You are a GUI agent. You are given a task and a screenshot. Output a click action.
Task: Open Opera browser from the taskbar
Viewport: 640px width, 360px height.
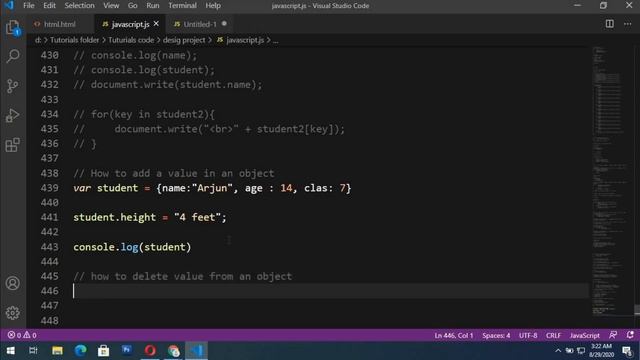click(150, 351)
